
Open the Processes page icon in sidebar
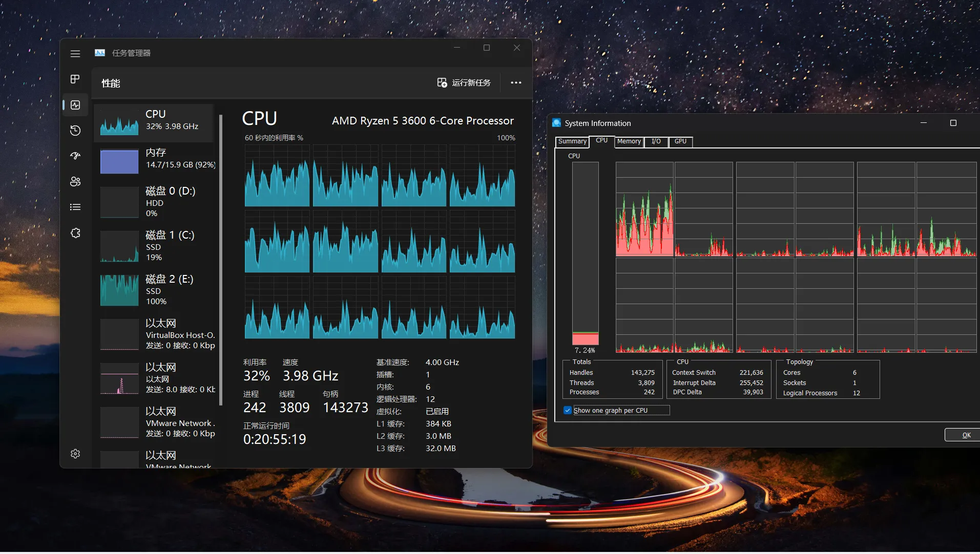(75, 79)
